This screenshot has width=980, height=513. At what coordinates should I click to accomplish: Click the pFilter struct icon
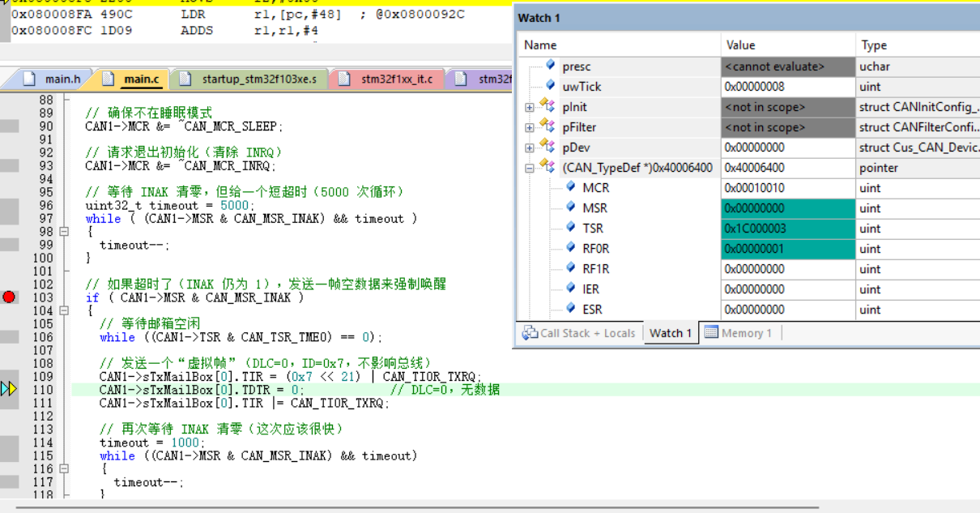546,126
